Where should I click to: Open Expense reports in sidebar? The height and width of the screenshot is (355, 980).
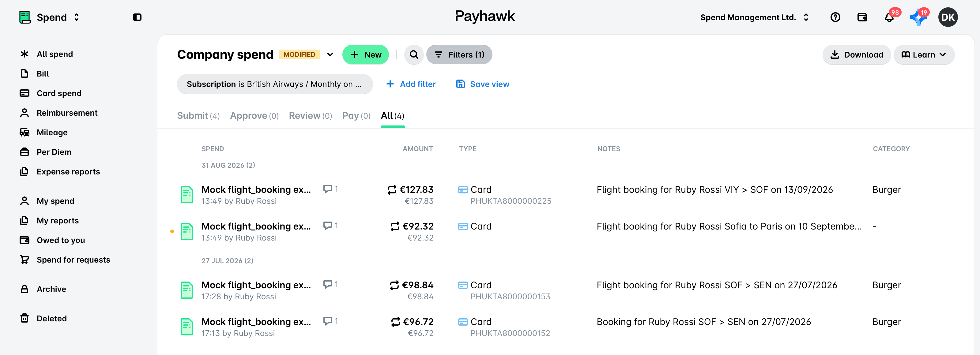(68, 171)
